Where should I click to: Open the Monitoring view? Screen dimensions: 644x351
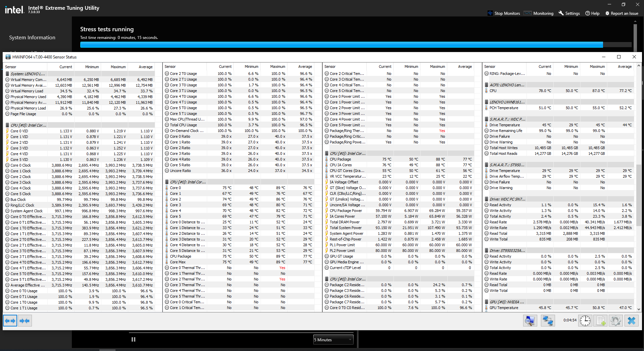[x=539, y=13]
